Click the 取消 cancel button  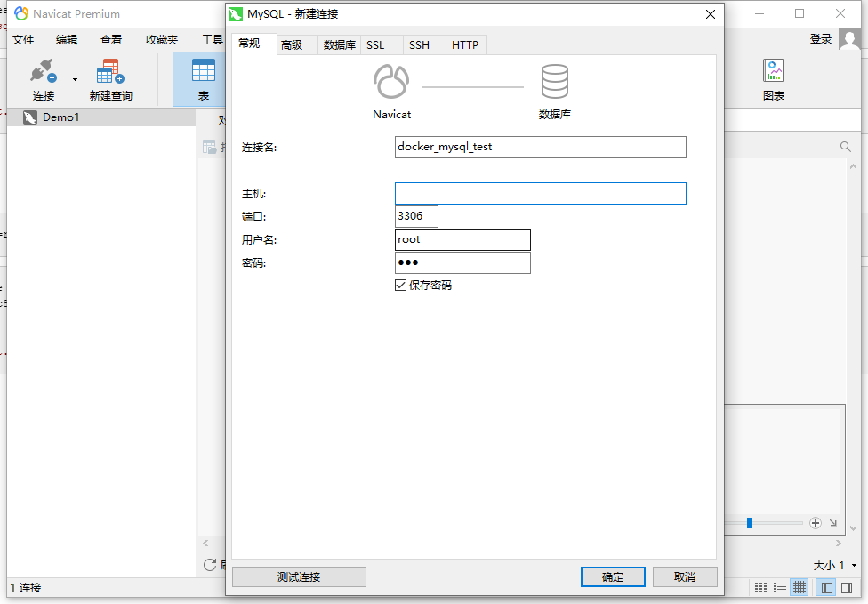685,577
